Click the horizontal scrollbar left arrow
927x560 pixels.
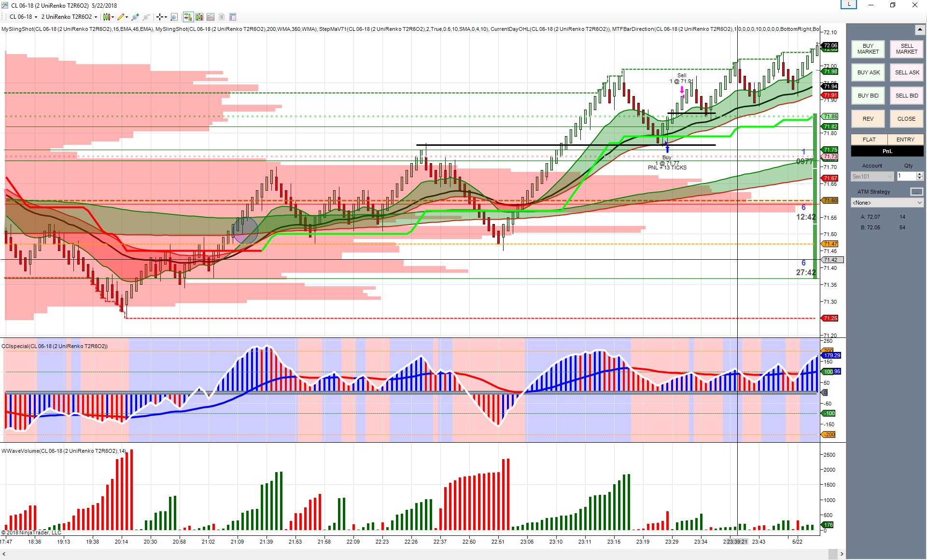pyautogui.click(x=4, y=554)
